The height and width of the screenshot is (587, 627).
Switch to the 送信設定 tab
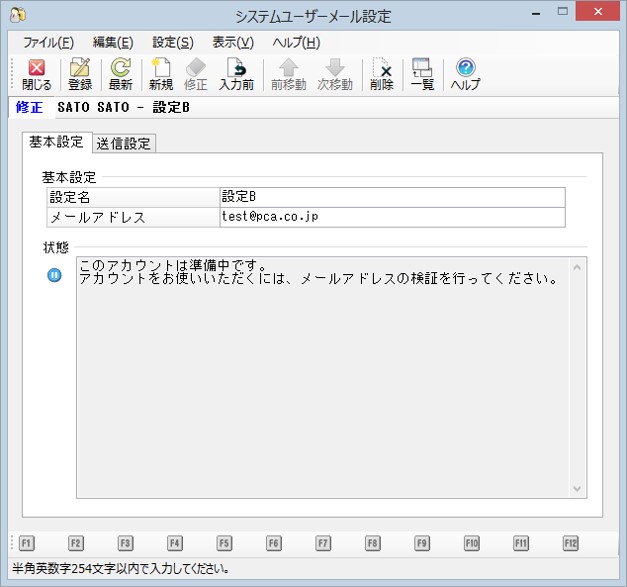pos(124,143)
